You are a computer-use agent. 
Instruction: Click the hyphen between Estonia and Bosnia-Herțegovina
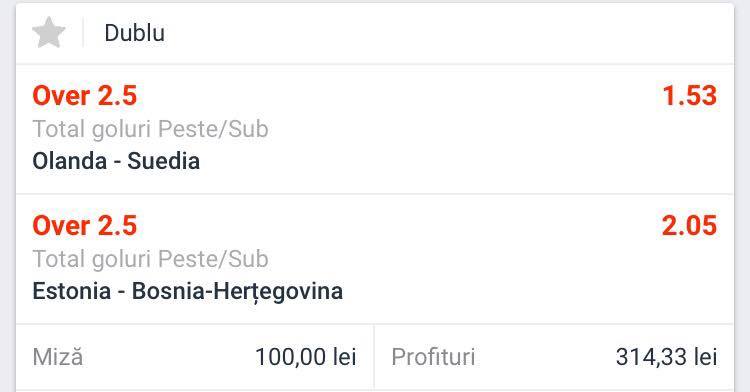tap(121, 293)
